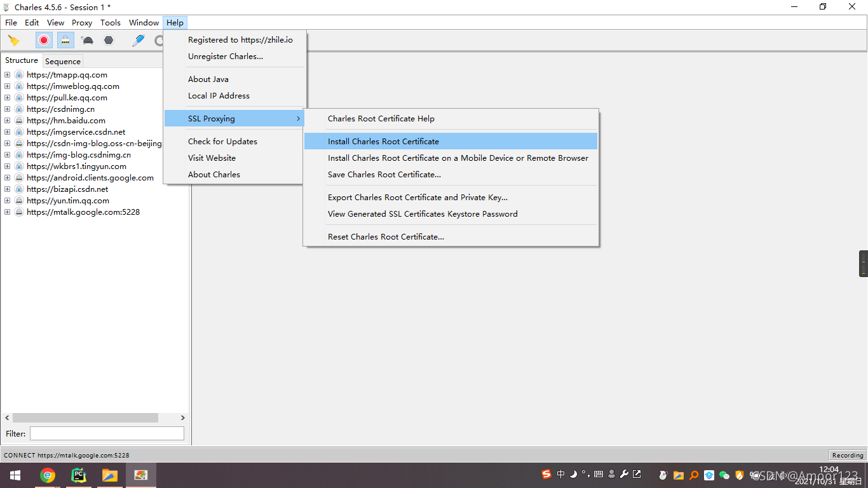Select the https://bizapi.csdn.net tree row
This screenshot has height=488, width=868.
pyautogui.click(x=67, y=189)
